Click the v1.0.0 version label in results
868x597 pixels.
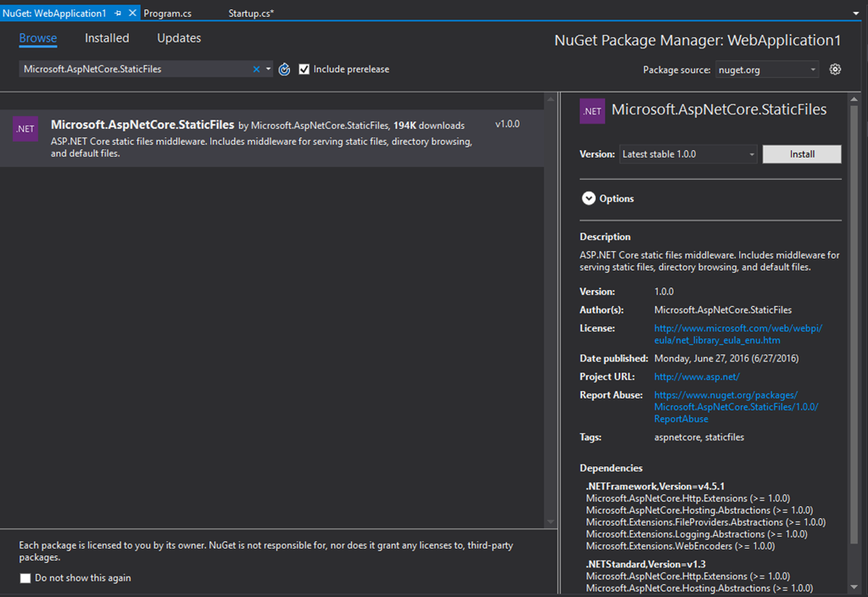507,124
